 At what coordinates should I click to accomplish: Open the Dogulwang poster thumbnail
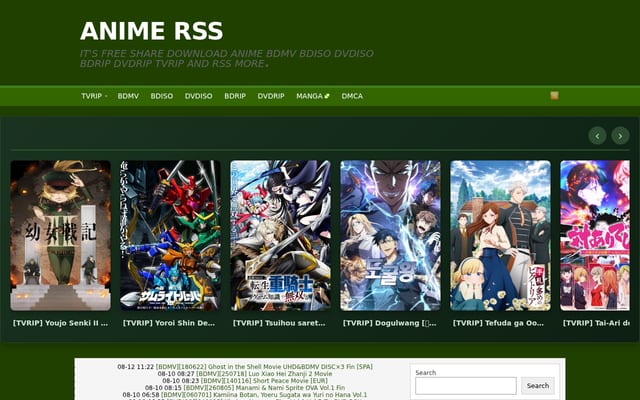390,236
